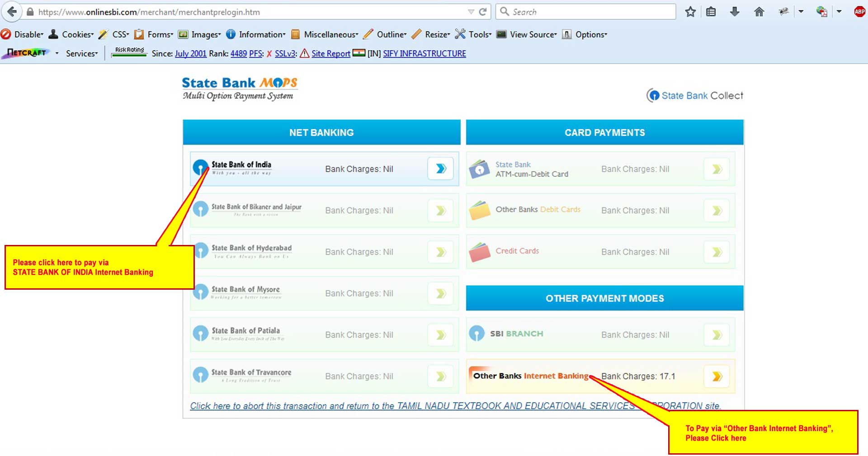Expand the View Source dropdown

coord(527,34)
